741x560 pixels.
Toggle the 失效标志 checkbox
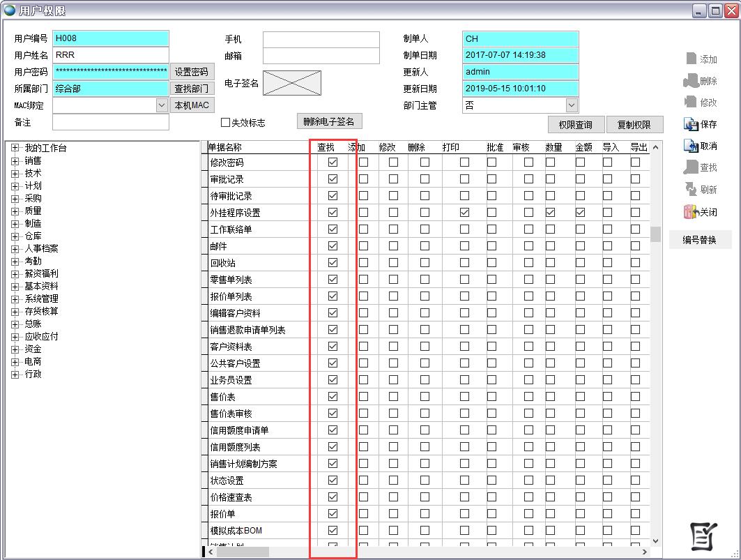click(225, 123)
